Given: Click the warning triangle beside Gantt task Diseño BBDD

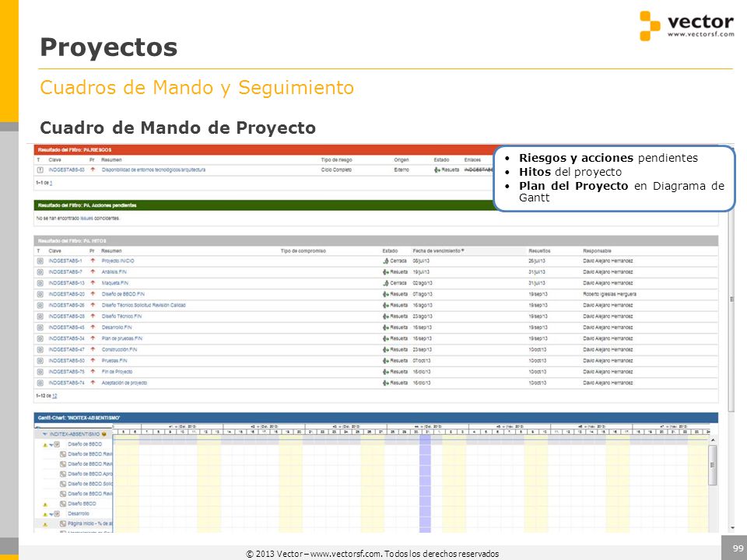Looking at the screenshot, I should [x=45, y=504].
